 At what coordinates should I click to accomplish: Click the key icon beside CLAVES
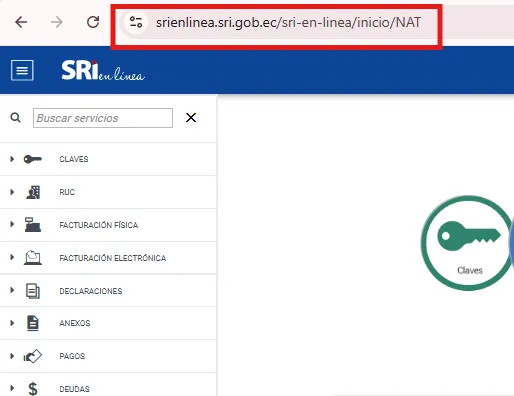[33, 159]
